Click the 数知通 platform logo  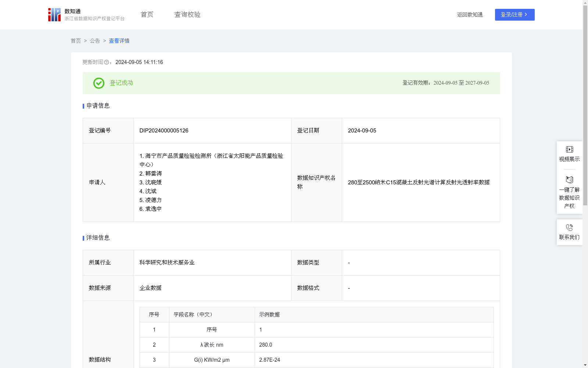click(x=86, y=15)
